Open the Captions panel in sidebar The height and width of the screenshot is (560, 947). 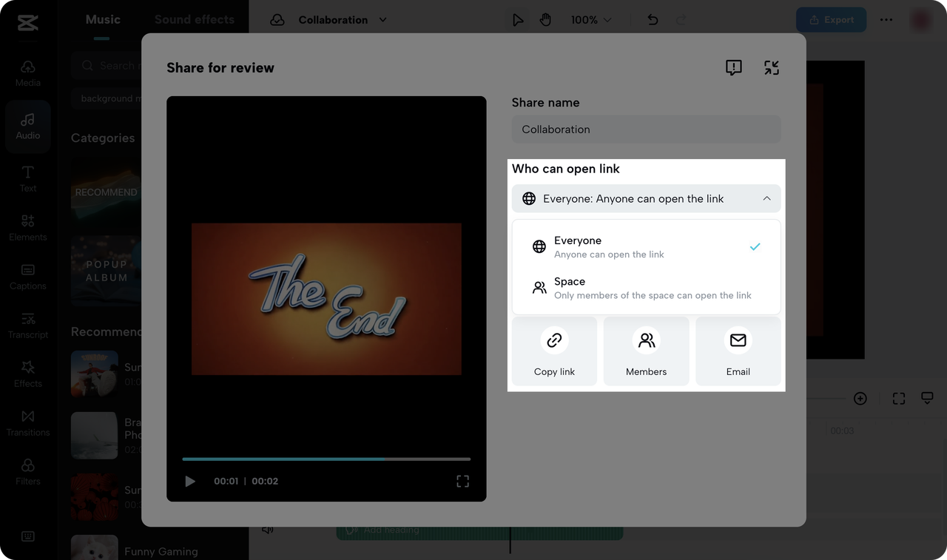coord(27,277)
